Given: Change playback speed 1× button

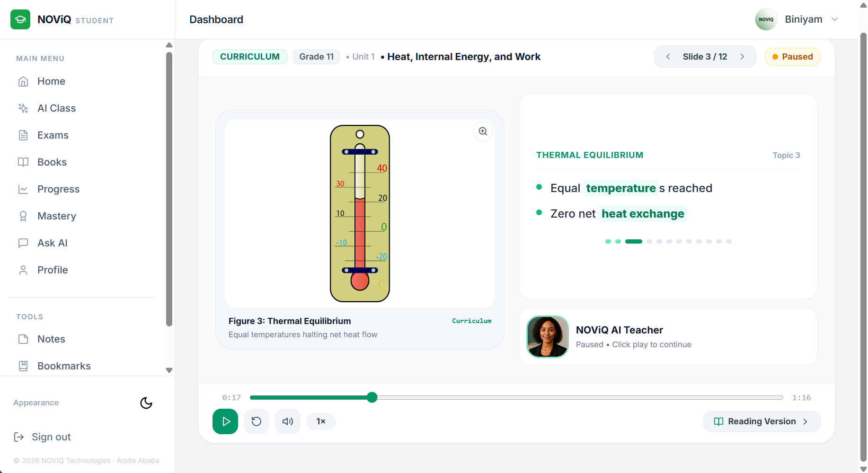Looking at the screenshot, I should pos(321,421).
